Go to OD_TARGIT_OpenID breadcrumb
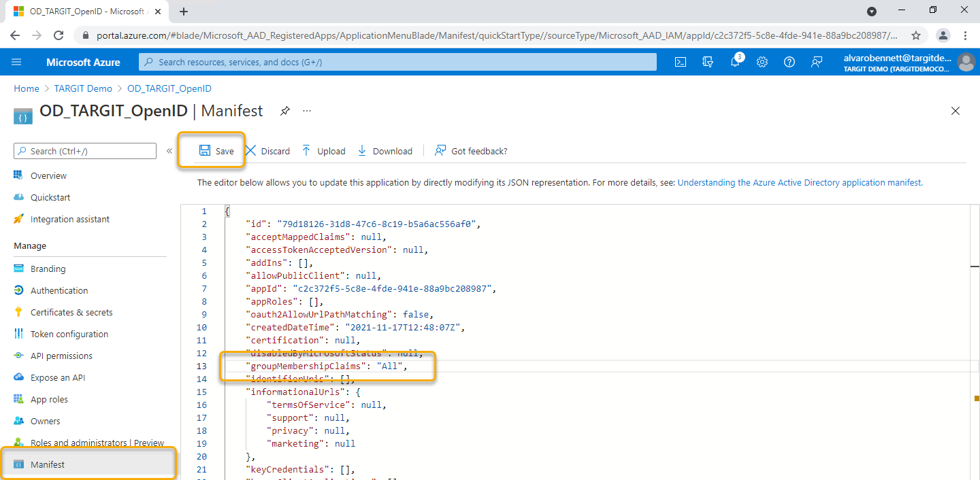The image size is (980, 480). [169, 88]
